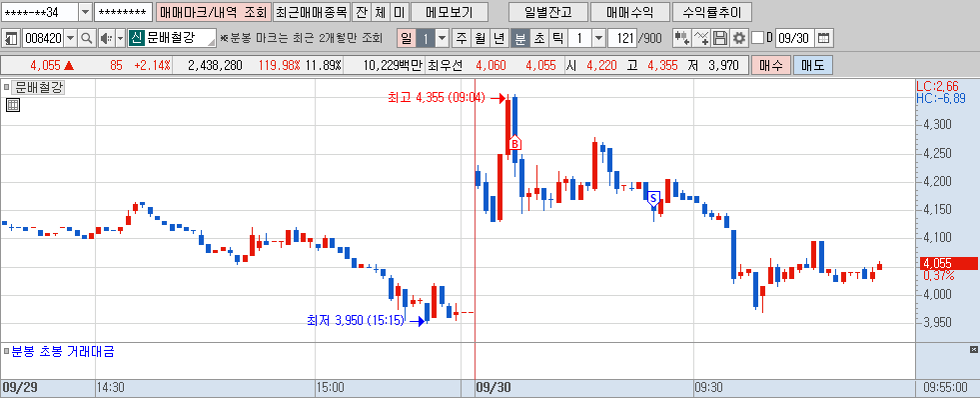
Task: Open chart settings gear icon
Action: (739, 39)
